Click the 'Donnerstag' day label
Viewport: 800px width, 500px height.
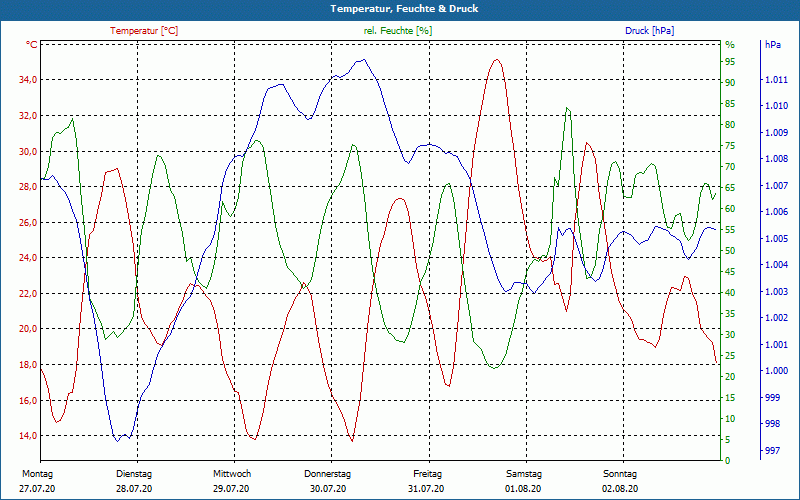click(328, 473)
